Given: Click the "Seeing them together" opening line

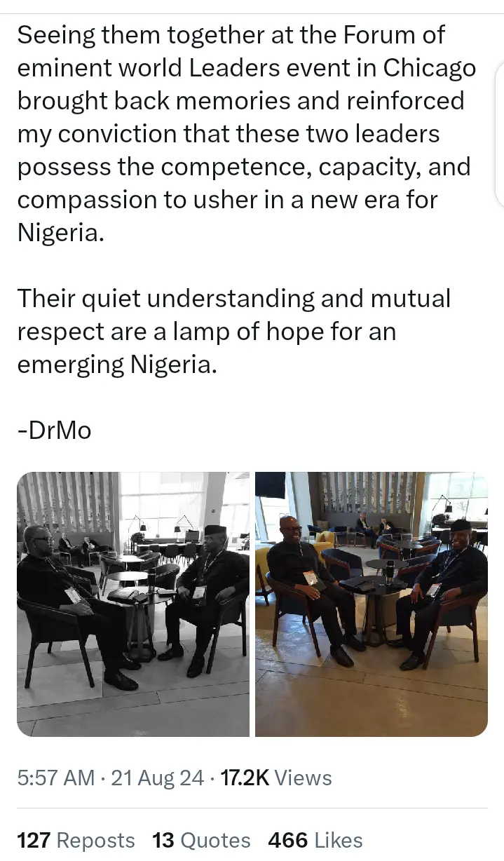Looking at the screenshot, I should [x=231, y=35].
